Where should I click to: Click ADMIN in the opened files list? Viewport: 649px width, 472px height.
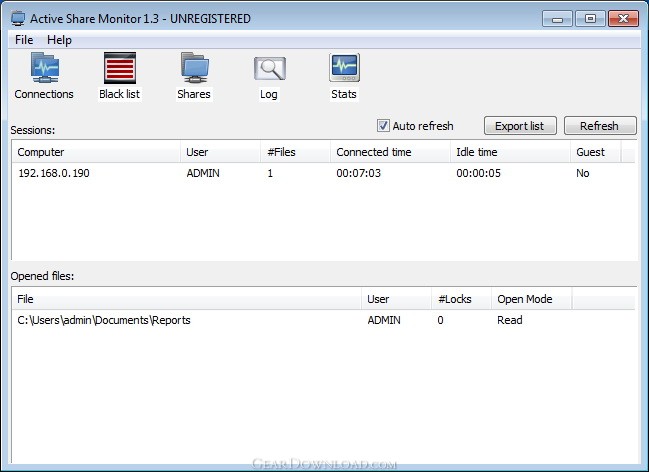tap(384, 320)
